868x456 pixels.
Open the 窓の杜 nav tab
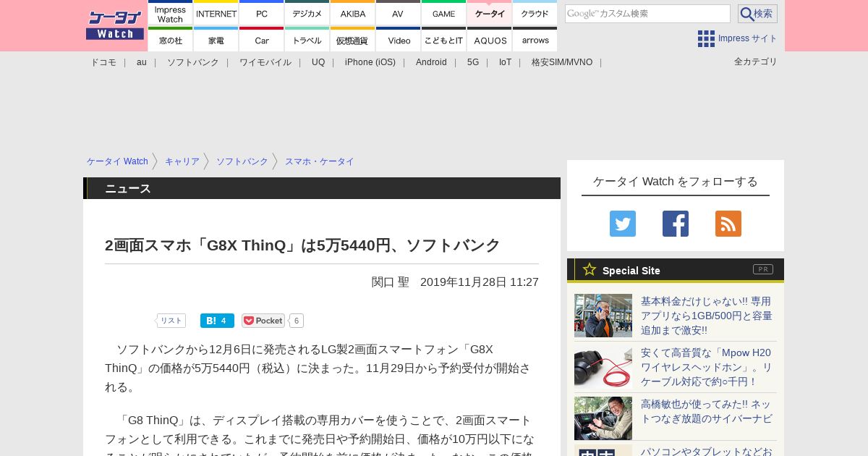point(171,40)
